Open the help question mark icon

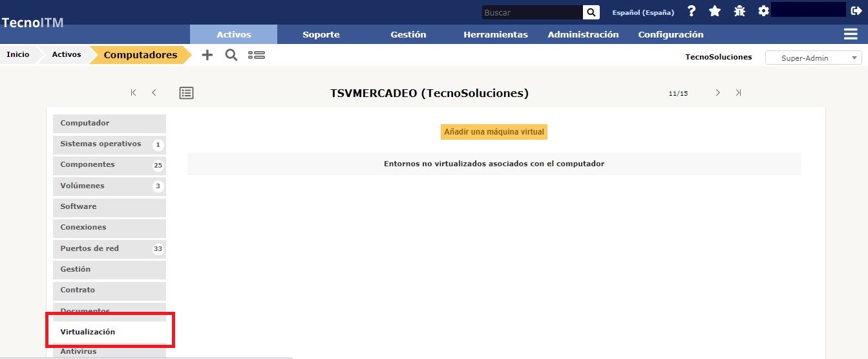pyautogui.click(x=692, y=11)
